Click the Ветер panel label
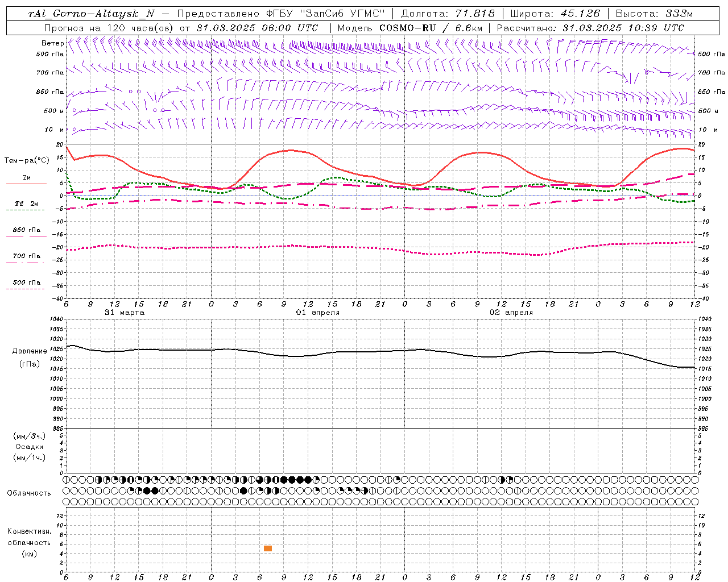 coord(52,43)
